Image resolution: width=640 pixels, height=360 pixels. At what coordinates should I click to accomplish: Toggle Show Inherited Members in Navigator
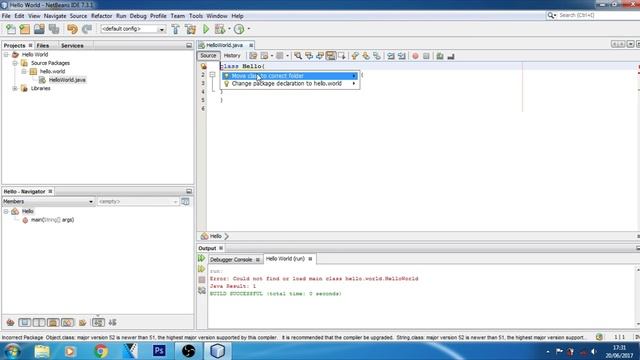[x=10, y=322]
